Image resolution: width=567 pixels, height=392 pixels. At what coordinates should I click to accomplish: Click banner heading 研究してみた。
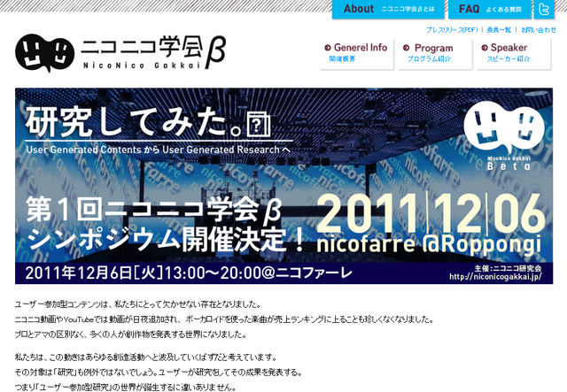[135, 122]
